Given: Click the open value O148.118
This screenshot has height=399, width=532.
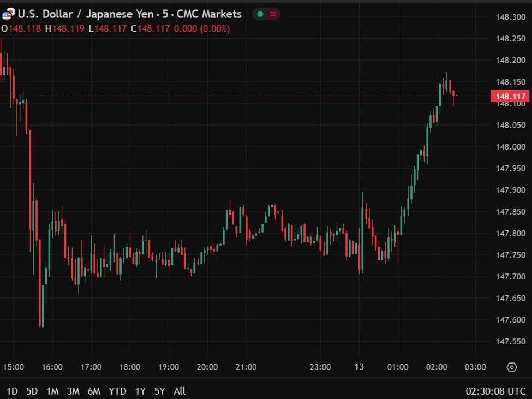Looking at the screenshot, I should [21, 28].
